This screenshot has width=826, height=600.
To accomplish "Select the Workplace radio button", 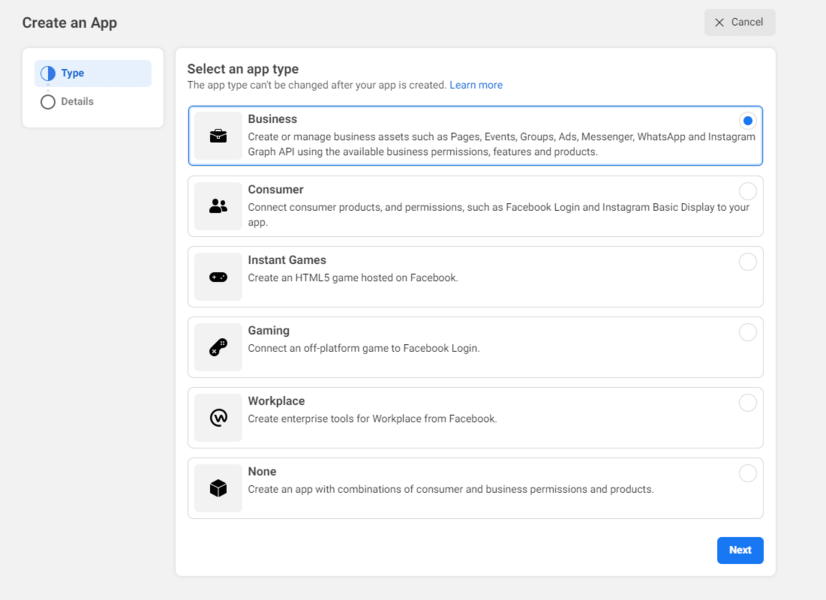I will coord(747,403).
